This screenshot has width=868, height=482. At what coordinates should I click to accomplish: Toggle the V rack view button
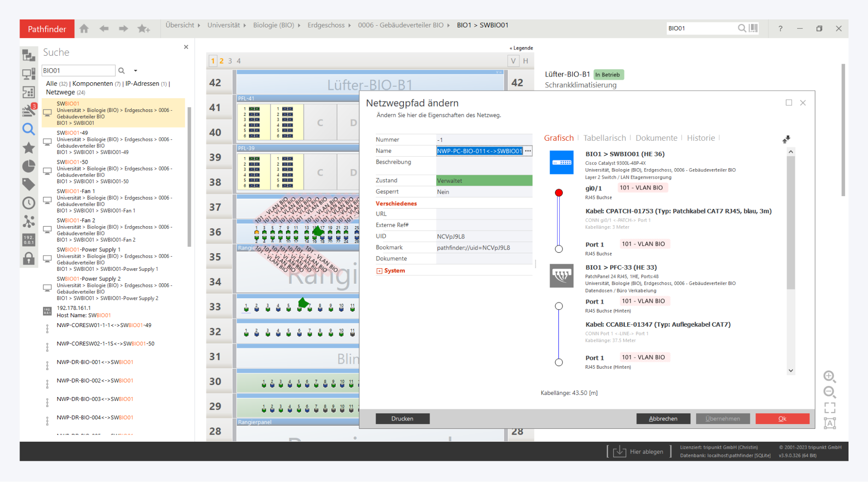(513, 61)
